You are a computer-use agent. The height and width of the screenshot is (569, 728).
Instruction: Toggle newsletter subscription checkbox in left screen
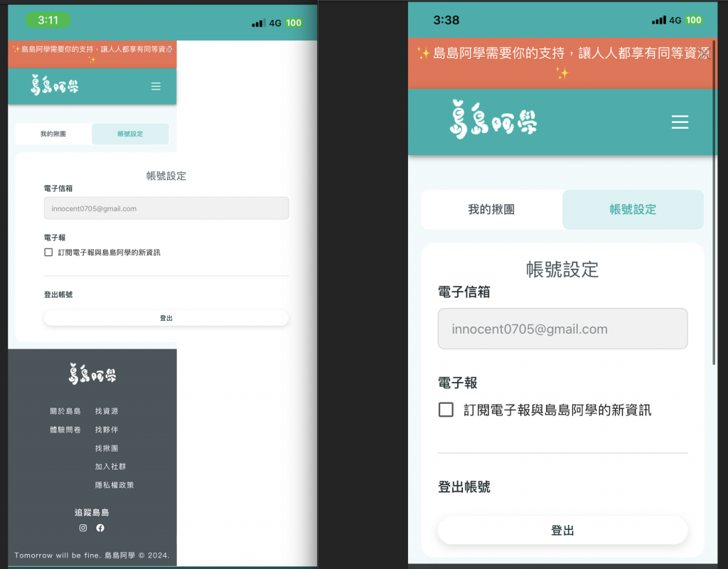pos(48,252)
